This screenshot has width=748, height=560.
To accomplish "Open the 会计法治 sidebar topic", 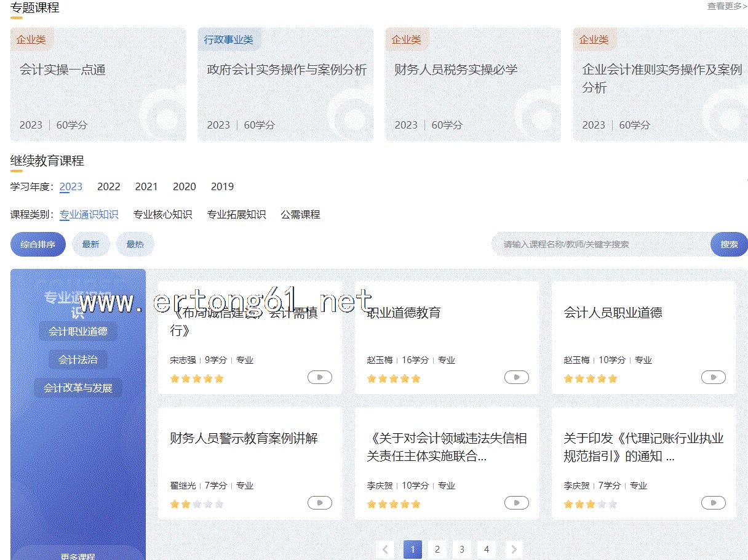I will tap(78, 359).
